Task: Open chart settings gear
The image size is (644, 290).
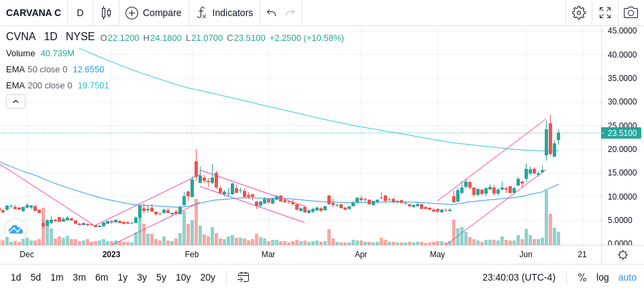Action: tap(579, 13)
